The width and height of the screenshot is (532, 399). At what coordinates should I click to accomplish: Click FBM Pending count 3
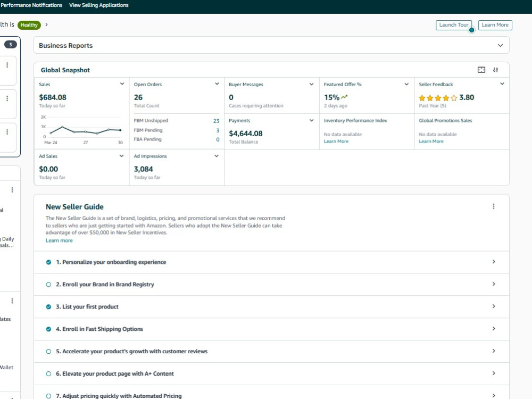point(218,130)
